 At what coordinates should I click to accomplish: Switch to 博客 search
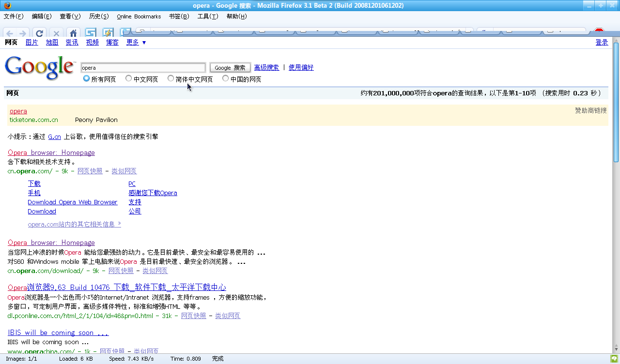[112, 43]
